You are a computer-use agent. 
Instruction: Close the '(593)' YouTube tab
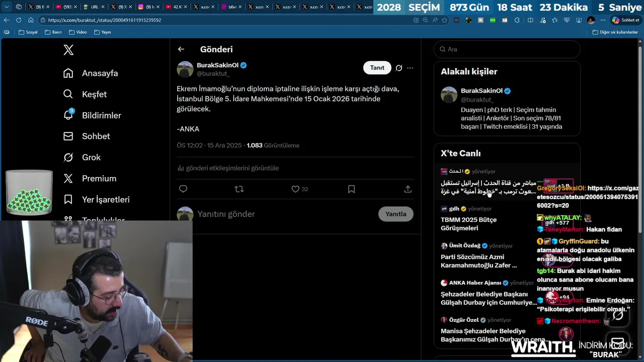(x=75, y=7)
